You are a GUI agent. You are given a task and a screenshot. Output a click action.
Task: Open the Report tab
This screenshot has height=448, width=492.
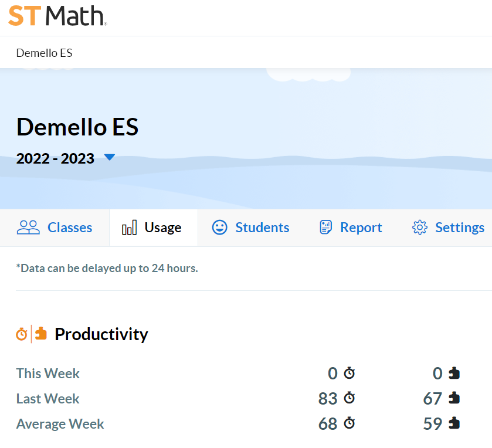coord(351,228)
